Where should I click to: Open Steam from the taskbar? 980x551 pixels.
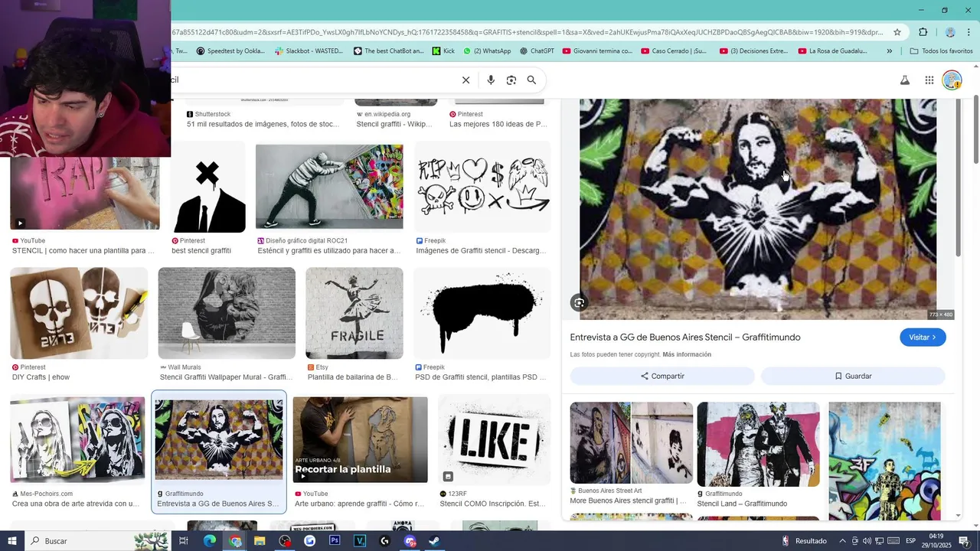(x=433, y=541)
